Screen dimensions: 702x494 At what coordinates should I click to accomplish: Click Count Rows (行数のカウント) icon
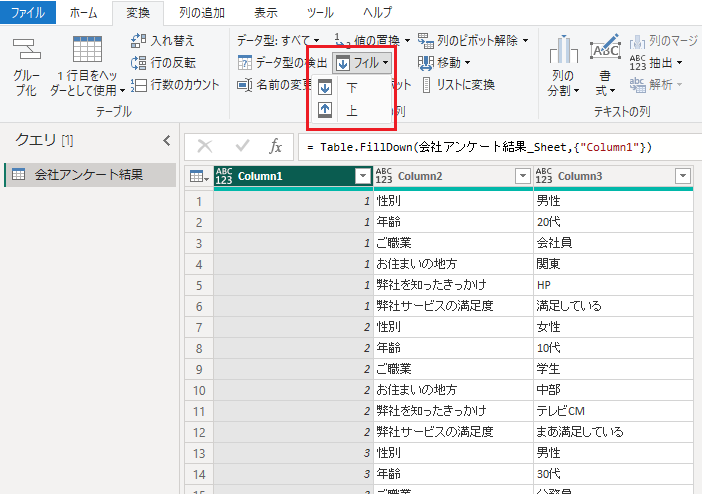coord(140,85)
